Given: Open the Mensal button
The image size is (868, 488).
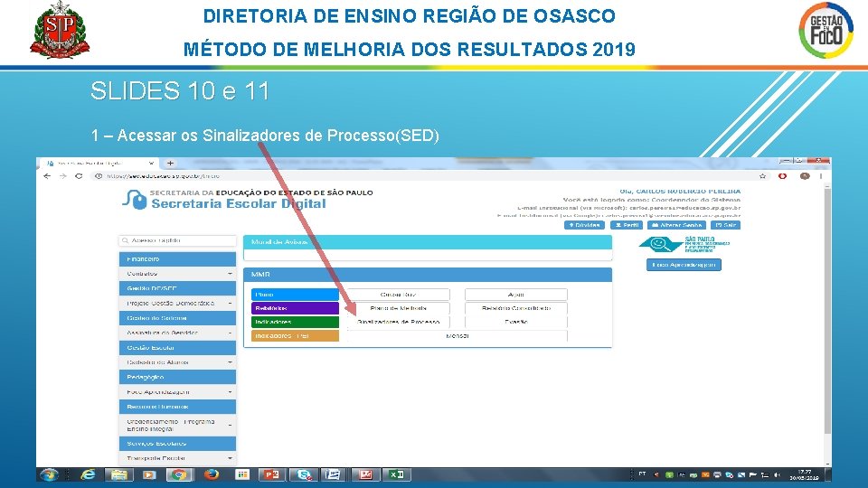Looking at the screenshot, I should click(x=458, y=336).
